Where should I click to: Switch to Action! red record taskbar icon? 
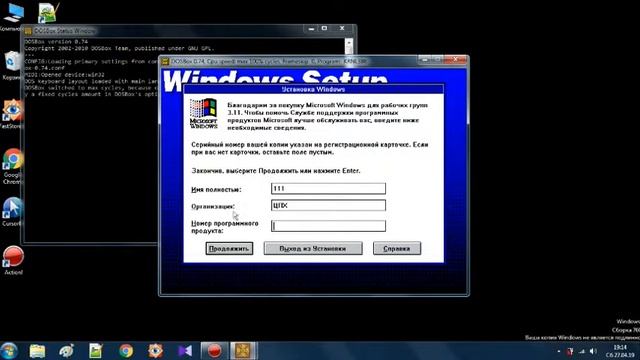pyautogui.click(x=214, y=351)
